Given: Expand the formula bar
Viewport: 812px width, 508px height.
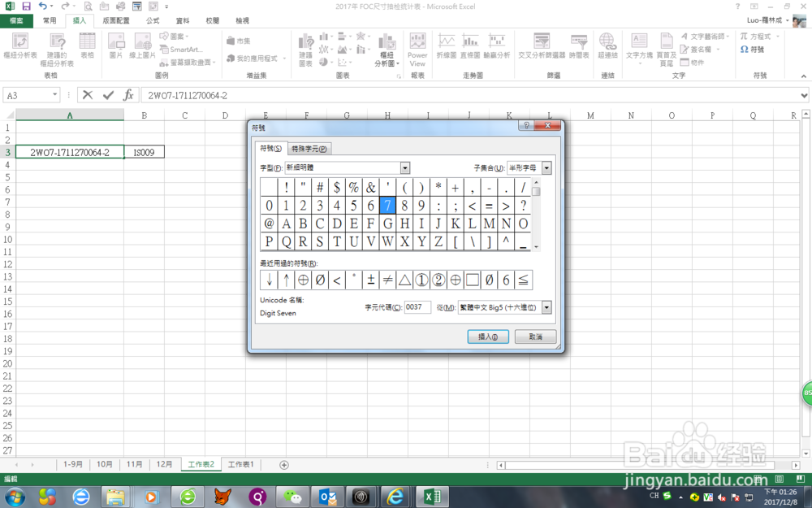Looking at the screenshot, I should (804, 95).
